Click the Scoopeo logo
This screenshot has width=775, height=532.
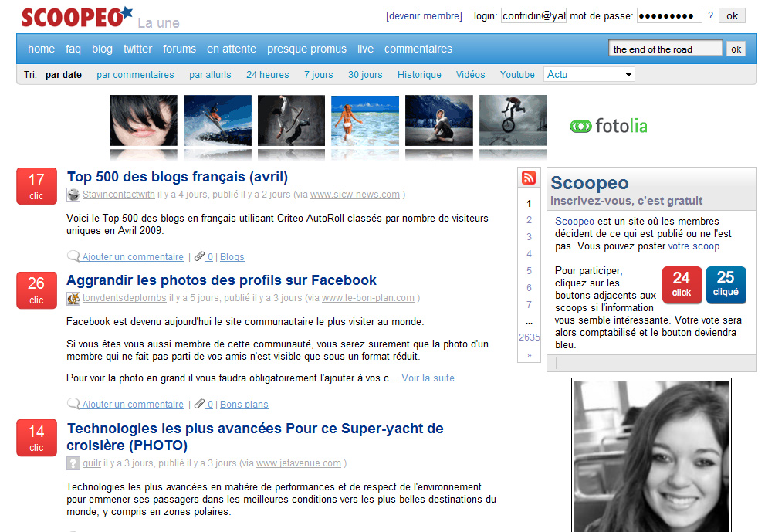point(77,17)
